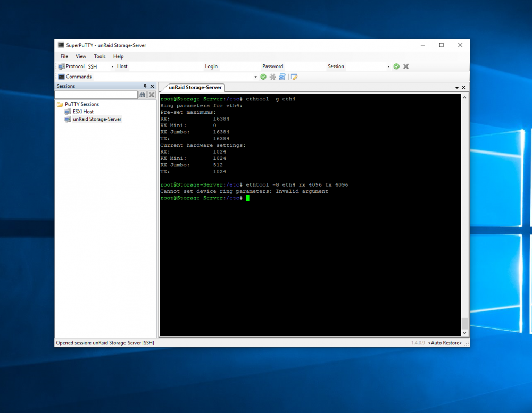The height and width of the screenshot is (413, 532).
Task: Click the Auto Restore status text
Action: pyautogui.click(x=445, y=343)
